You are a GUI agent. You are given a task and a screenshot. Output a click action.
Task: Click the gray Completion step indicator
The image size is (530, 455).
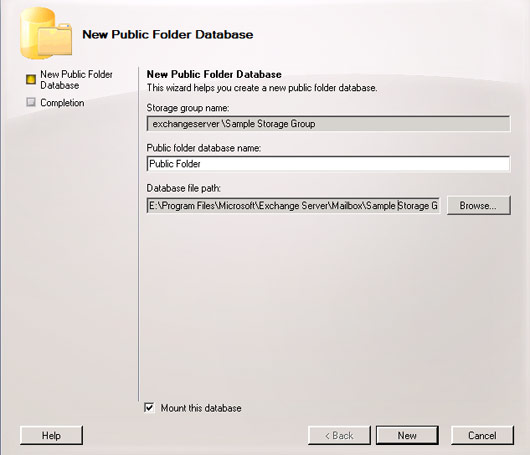pos(31,102)
